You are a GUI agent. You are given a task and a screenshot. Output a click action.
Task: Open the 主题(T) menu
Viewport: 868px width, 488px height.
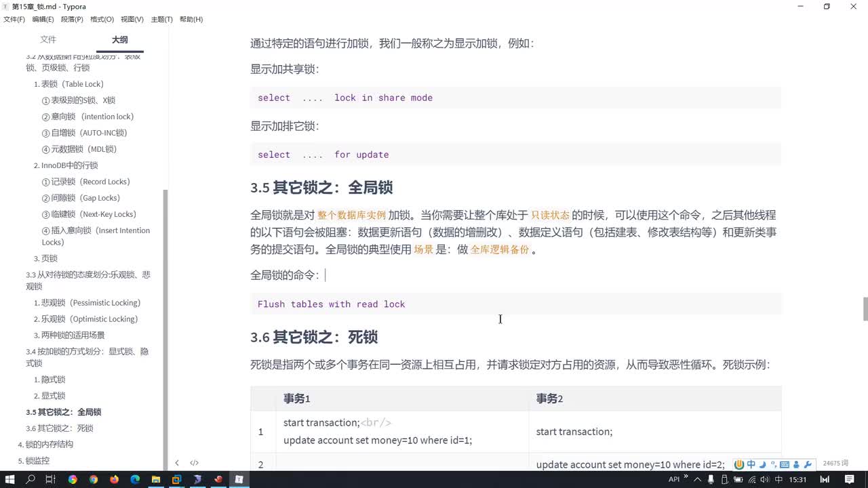tap(161, 20)
